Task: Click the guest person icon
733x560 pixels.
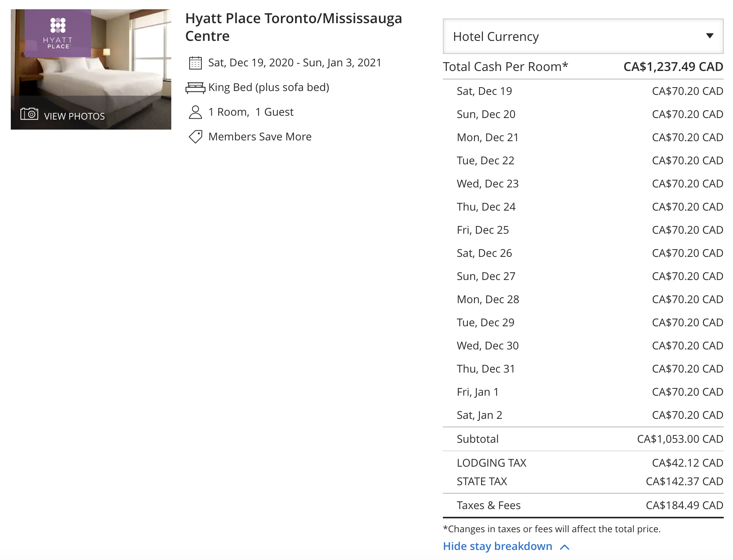Action: click(x=195, y=112)
